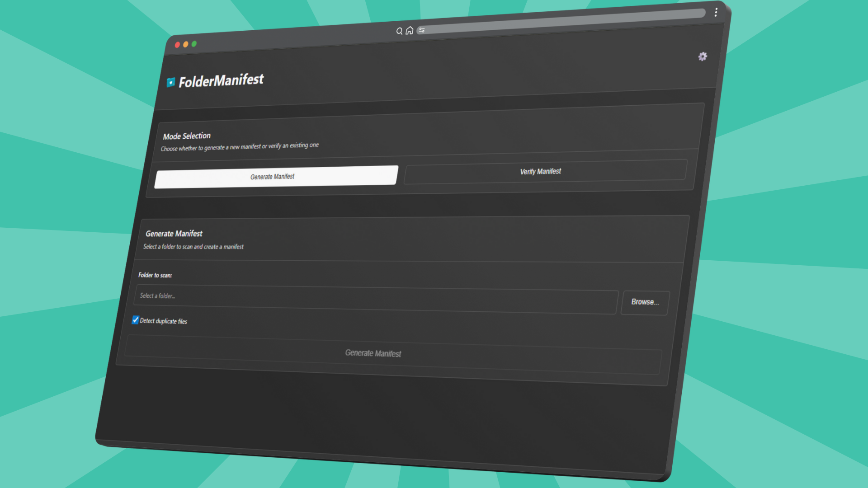Click the green maximize window dot
The height and width of the screenshot is (488, 868).
coord(194,44)
